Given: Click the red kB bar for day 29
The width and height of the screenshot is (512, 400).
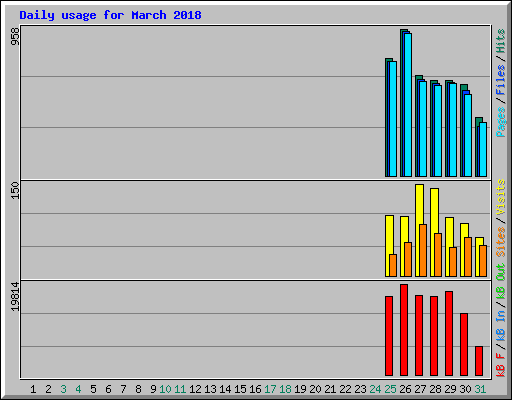Looking at the screenshot, I should pos(449,333).
